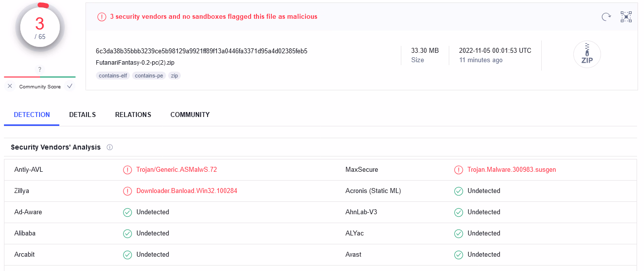This screenshot has height=271, width=644.
Task: Click the contains-pe tag
Action: point(149,76)
